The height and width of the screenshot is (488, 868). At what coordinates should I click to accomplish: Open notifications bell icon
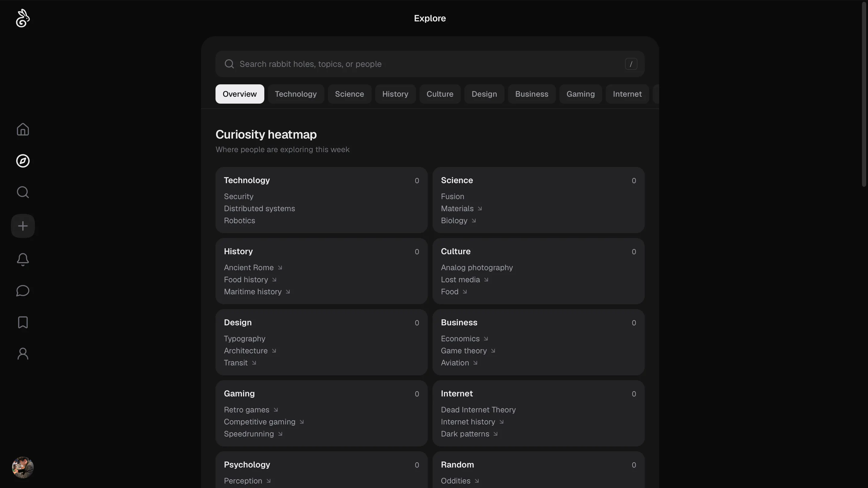point(23,260)
